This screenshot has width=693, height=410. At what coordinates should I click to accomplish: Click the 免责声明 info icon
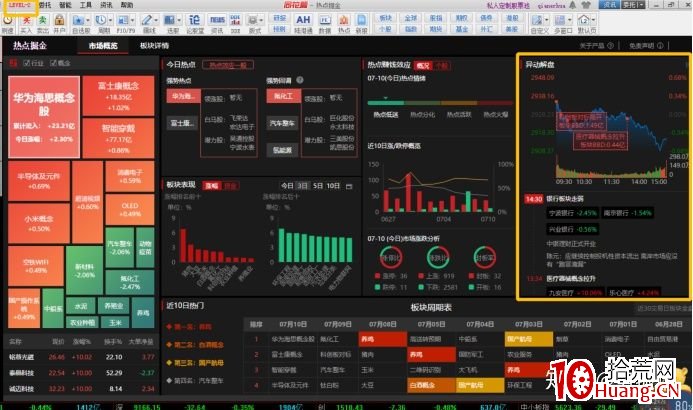(660, 46)
